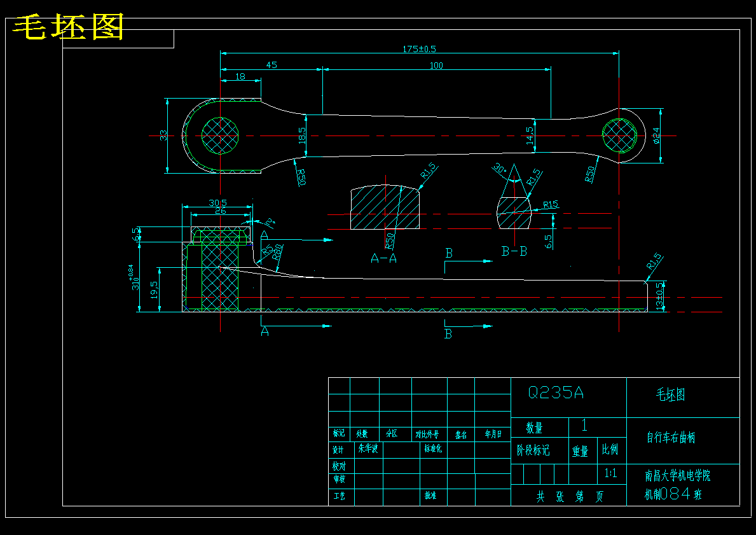Select the 45 dimension text
The image size is (756, 535).
271,65
